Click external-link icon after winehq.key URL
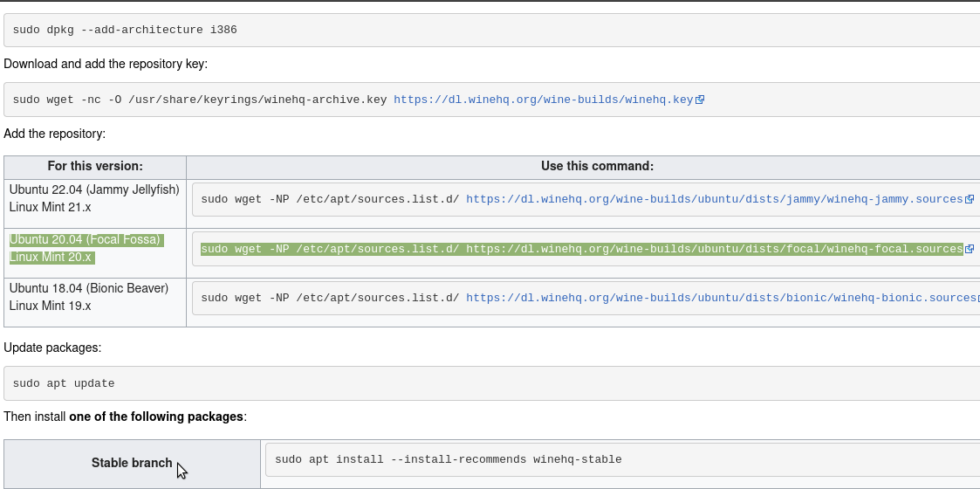Viewport: 980px width, 489px height. (x=700, y=100)
